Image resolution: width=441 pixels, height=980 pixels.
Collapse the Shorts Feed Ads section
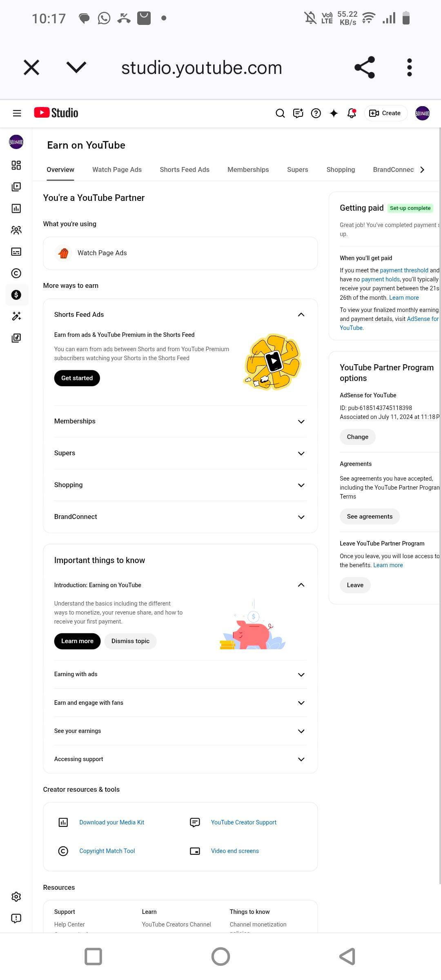(x=301, y=314)
